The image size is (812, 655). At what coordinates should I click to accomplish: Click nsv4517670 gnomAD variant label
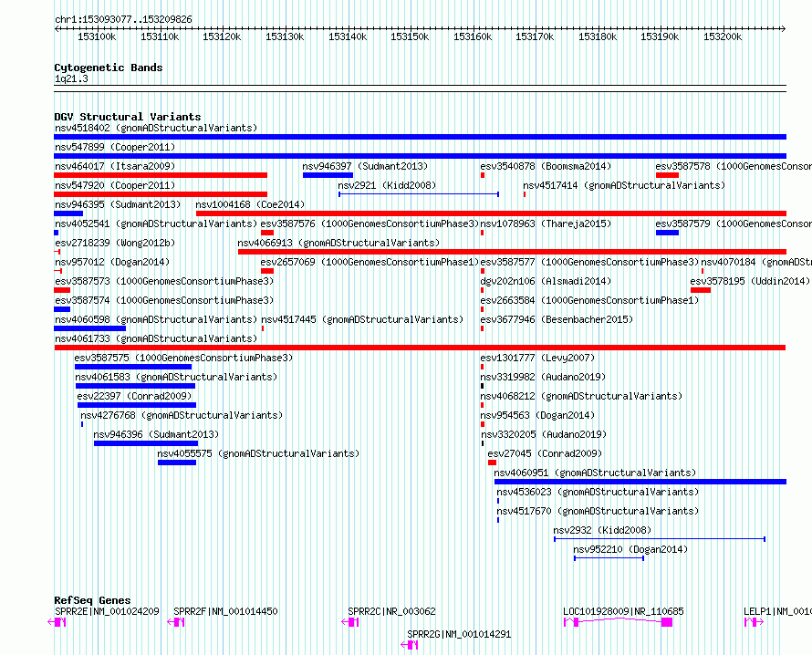click(598, 511)
